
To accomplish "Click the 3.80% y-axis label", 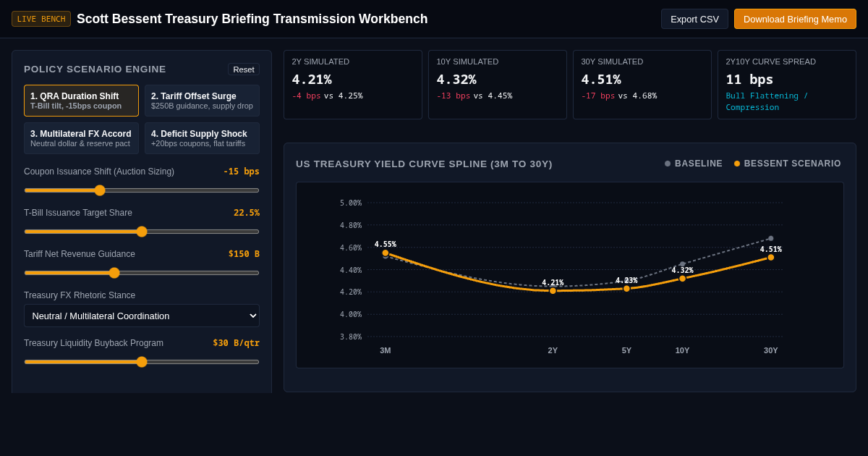I will click(351, 337).
